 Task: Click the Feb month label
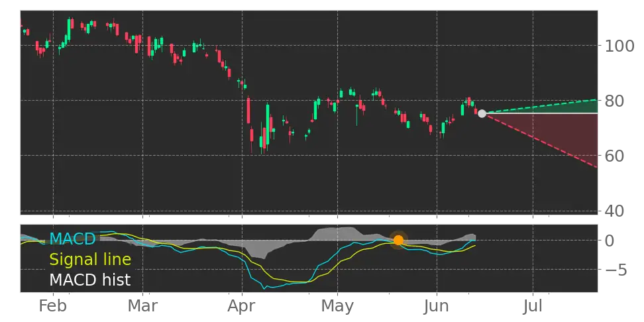[x=52, y=306]
